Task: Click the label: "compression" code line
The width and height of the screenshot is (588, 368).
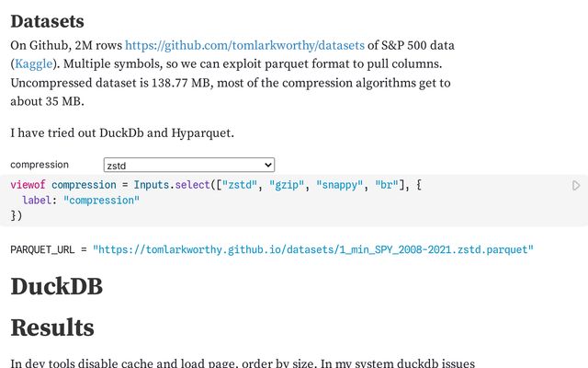Action: [x=81, y=201]
